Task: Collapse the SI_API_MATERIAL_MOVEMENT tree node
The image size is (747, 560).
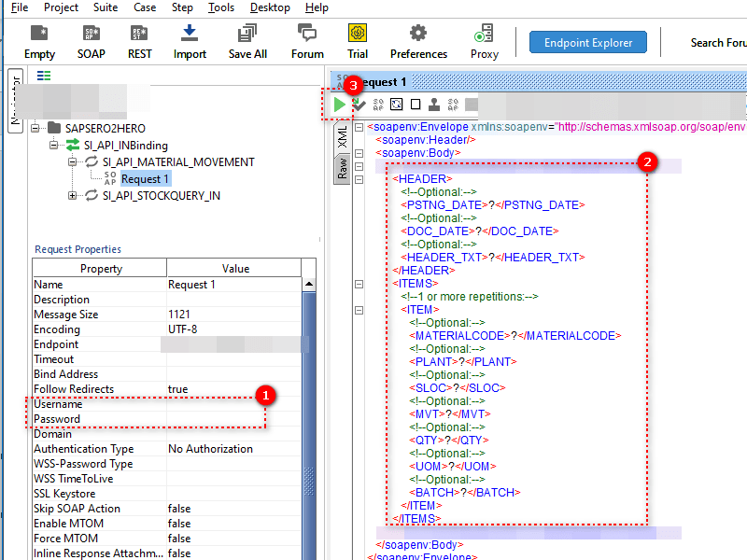Action: coord(72,161)
